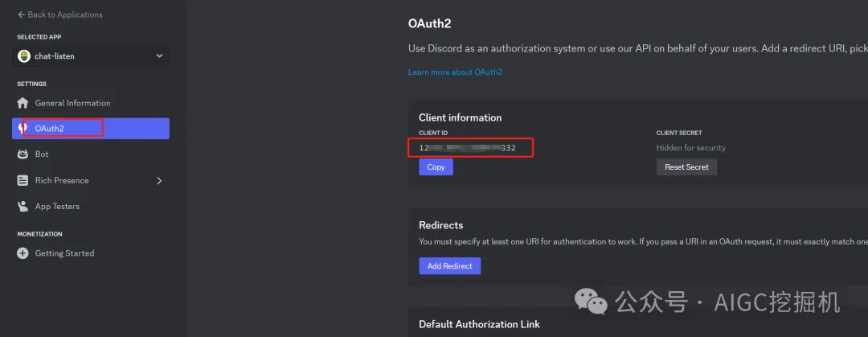Click the plus icon beside Getting Started

[x=23, y=253]
